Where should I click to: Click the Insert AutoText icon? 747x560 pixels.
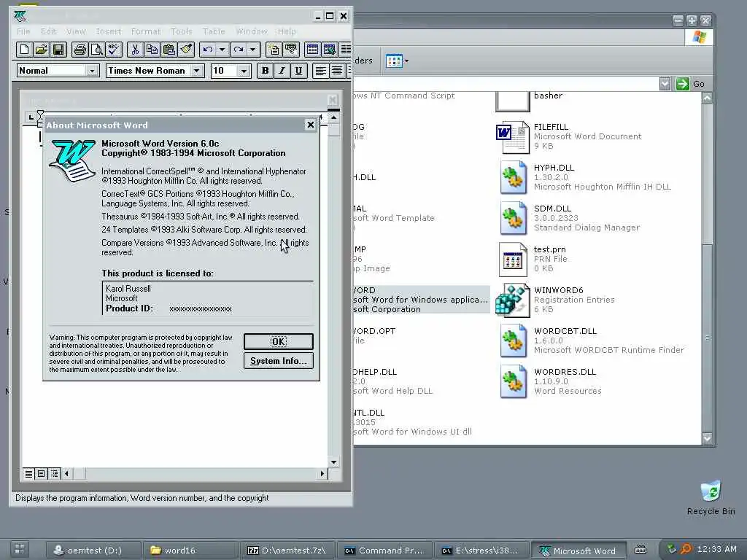tap(291, 50)
